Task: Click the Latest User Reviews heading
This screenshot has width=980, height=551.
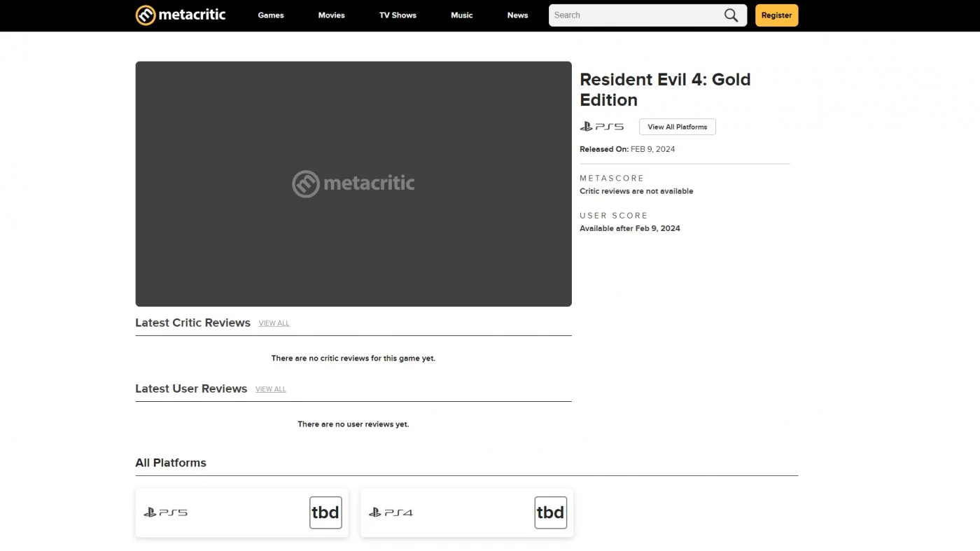Action: click(x=191, y=389)
